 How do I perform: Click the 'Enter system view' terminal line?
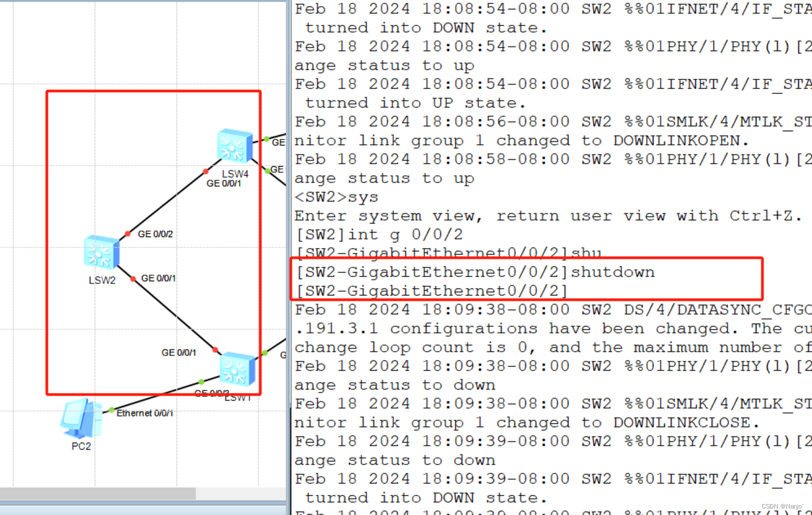click(x=548, y=216)
